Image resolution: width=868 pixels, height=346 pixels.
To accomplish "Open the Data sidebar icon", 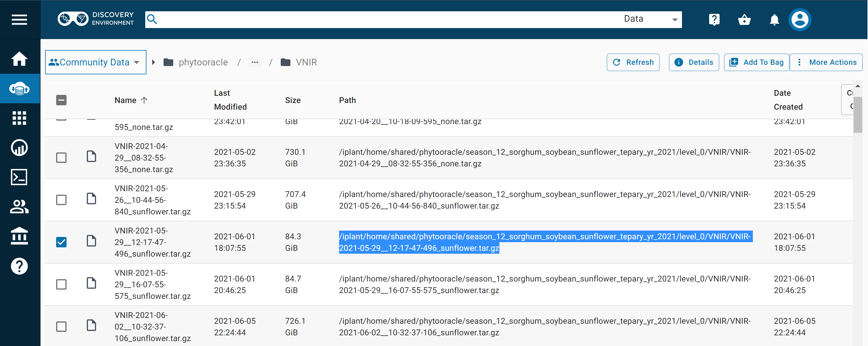I will click(20, 89).
